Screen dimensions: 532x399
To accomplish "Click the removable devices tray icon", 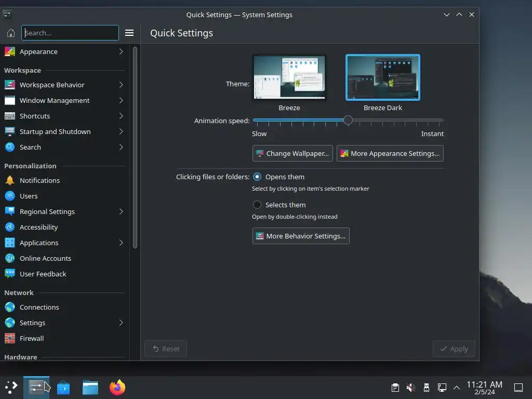I will pos(427,388).
